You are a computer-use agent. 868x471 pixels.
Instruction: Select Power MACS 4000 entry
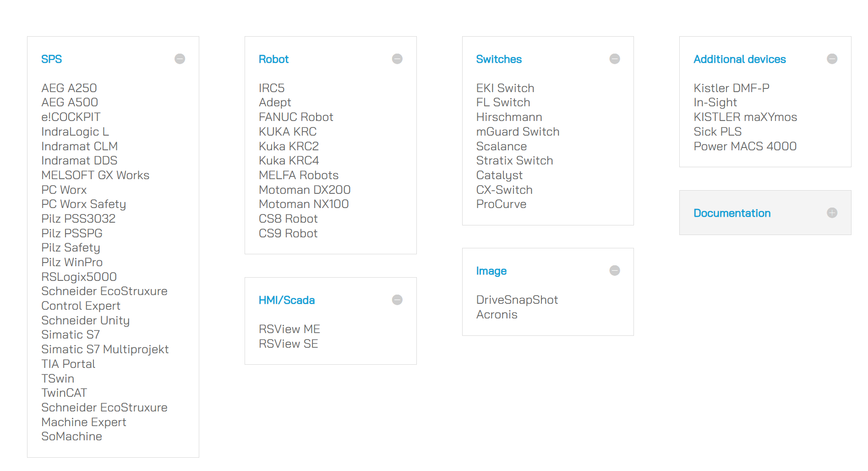[745, 146]
